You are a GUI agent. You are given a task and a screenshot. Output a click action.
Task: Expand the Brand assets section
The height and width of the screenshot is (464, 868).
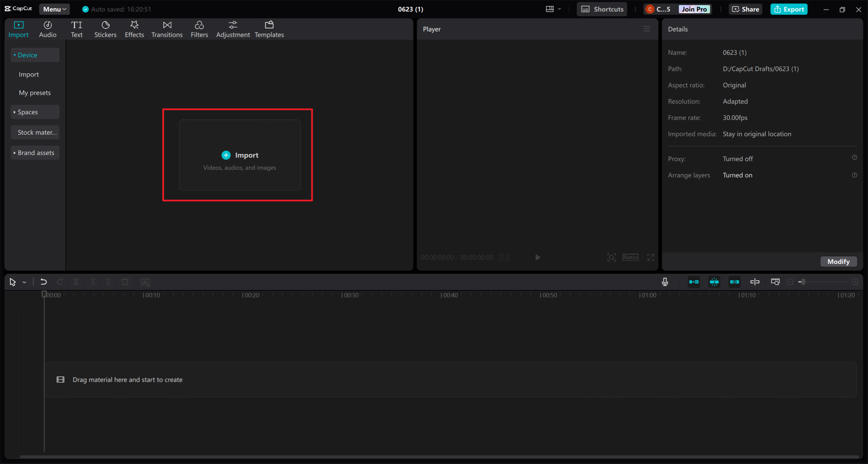pyautogui.click(x=35, y=153)
